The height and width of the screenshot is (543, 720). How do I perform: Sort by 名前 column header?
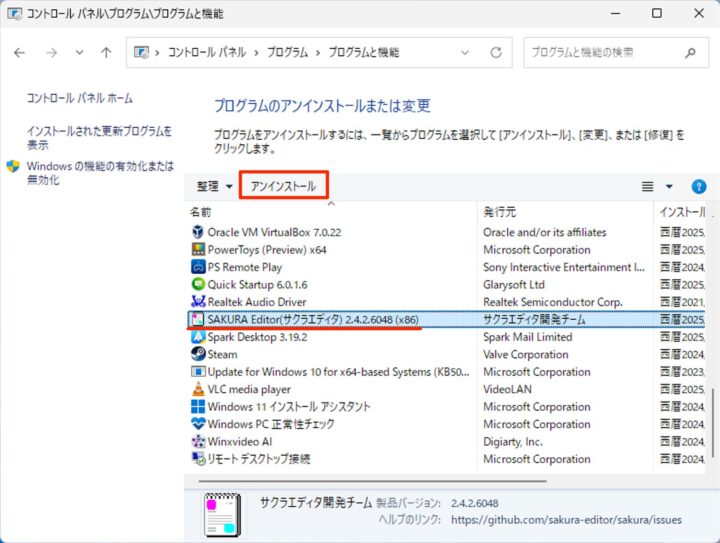(333, 212)
